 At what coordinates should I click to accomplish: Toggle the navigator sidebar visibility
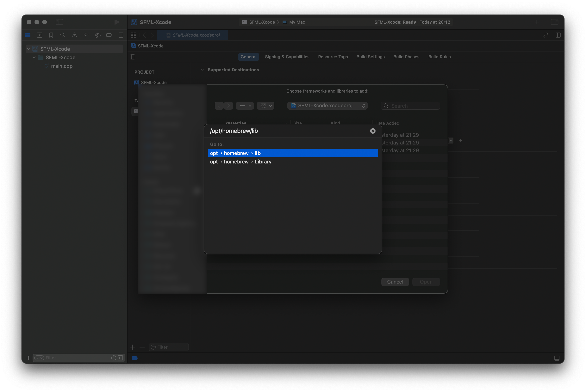coord(59,22)
